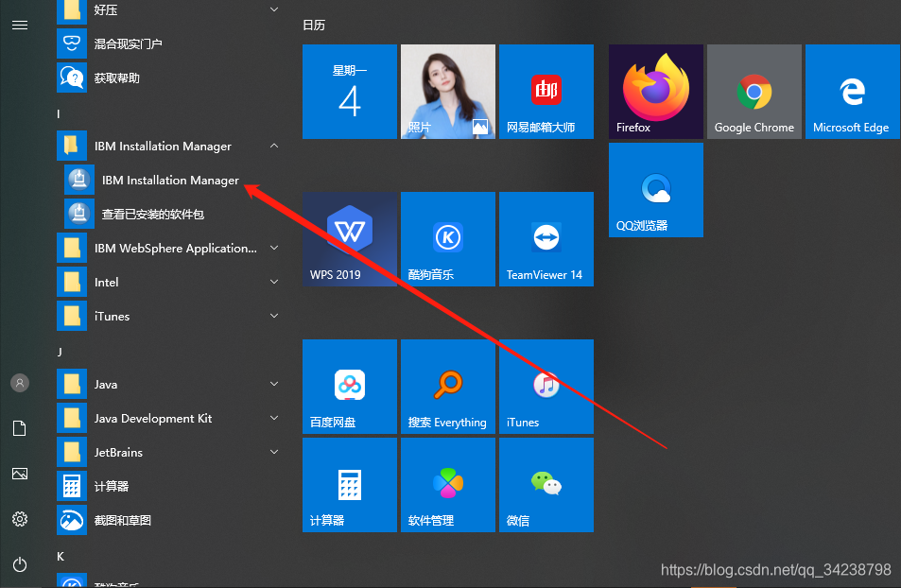Expand the JetBrains folder
The width and height of the screenshot is (901, 588).
tap(274, 452)
